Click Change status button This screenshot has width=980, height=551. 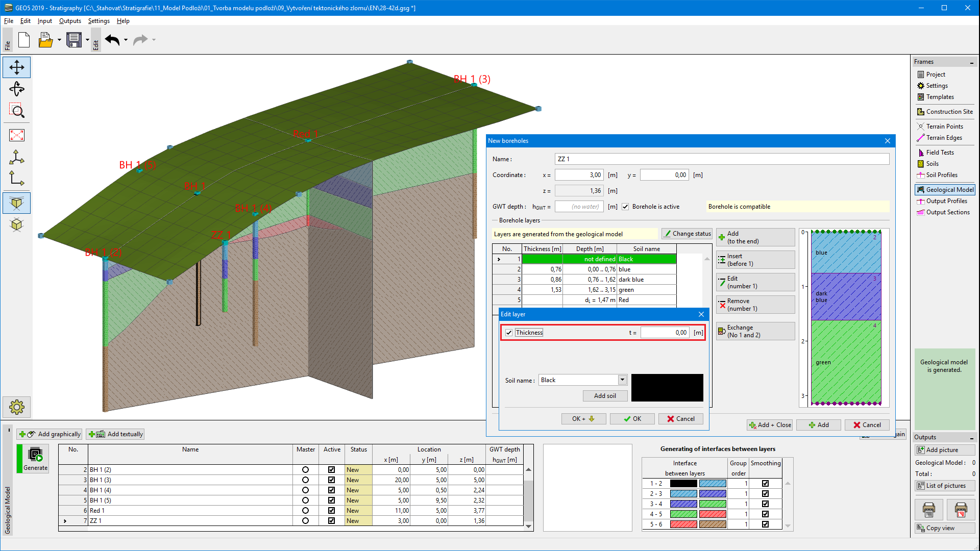point(687,234)
